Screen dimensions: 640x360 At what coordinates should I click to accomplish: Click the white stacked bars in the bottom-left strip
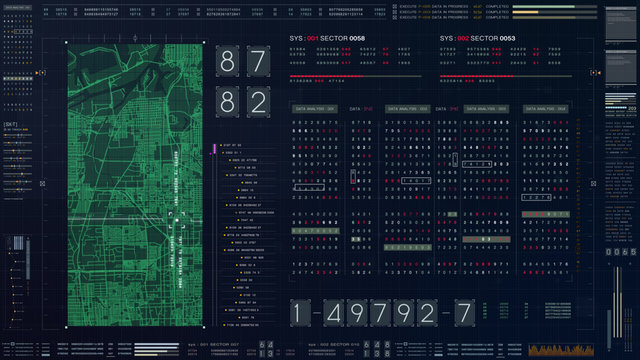pyautogui.click(x=156, y=349)
